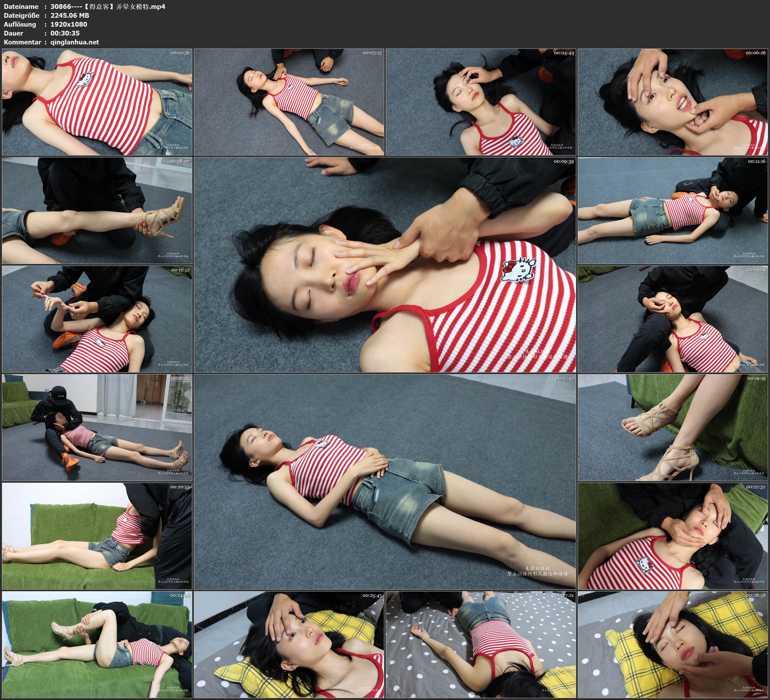The image size is (770, 700).
Task: Click the 00:16:05 wide room frame
Action: point(97,427)
